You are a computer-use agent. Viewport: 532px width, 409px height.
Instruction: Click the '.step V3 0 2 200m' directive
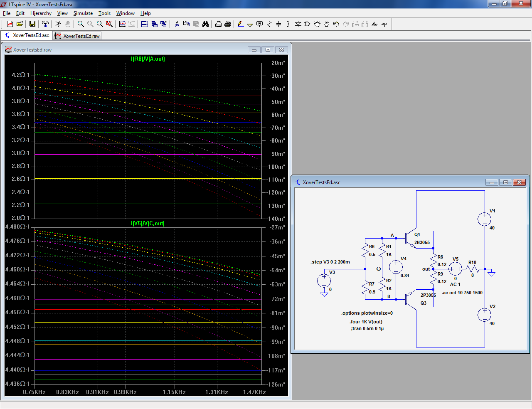[x=330, y=262]
